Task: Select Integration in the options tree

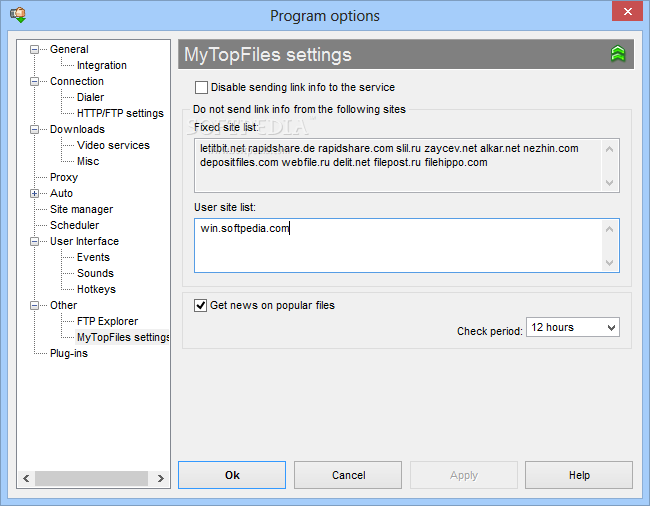Action: (102, 65)
